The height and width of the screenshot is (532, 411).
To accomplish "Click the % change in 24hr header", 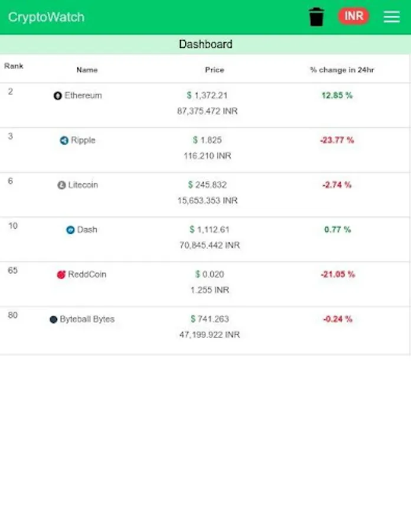I will 342,70.
